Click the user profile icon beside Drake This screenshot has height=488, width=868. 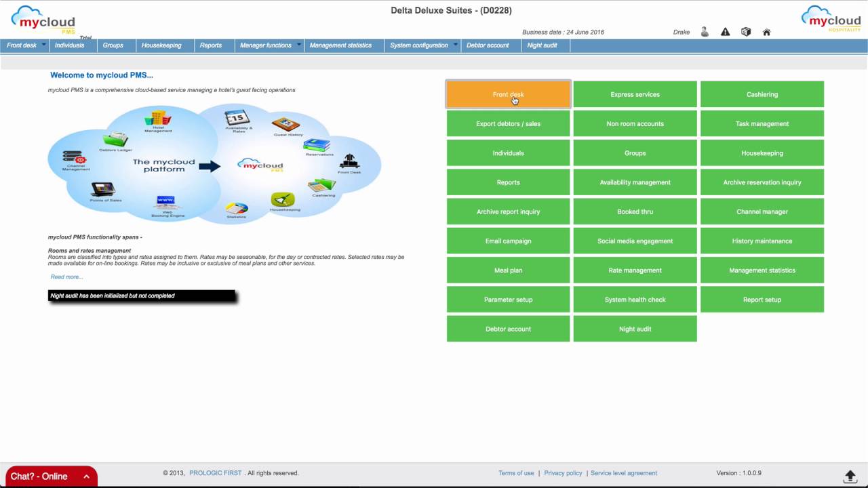click(705, 32)
